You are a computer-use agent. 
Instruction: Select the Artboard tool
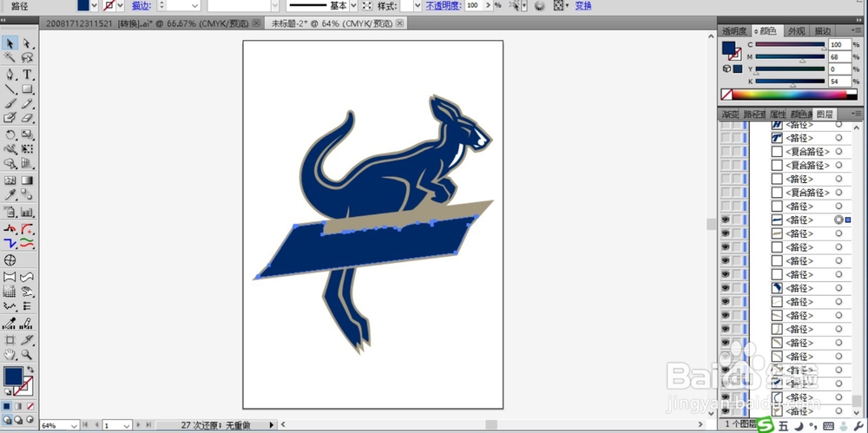(10, 339)
